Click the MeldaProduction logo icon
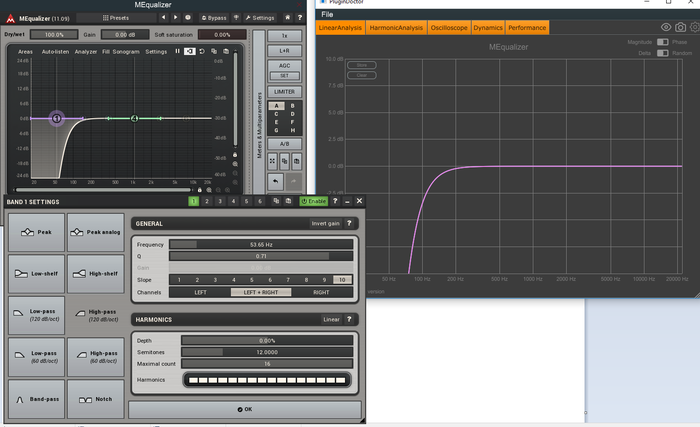 click(x=10, y=19)
